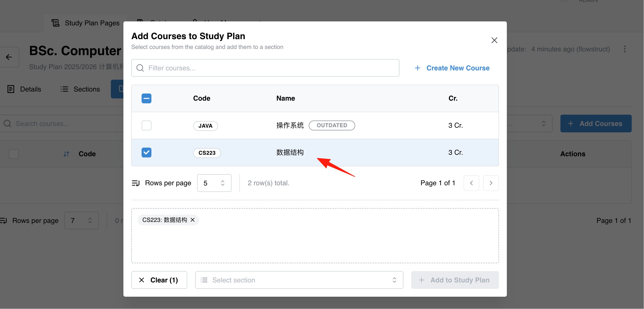The image size is (644, 309).
Task: Focus the Filter courses input field
Action: pyautogui.click(x=265, y=68)
